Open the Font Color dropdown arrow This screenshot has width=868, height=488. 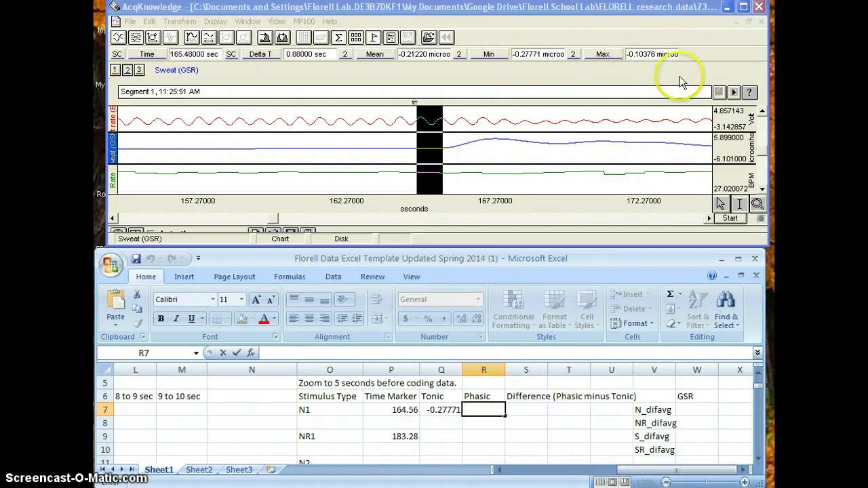coord(274,319)
